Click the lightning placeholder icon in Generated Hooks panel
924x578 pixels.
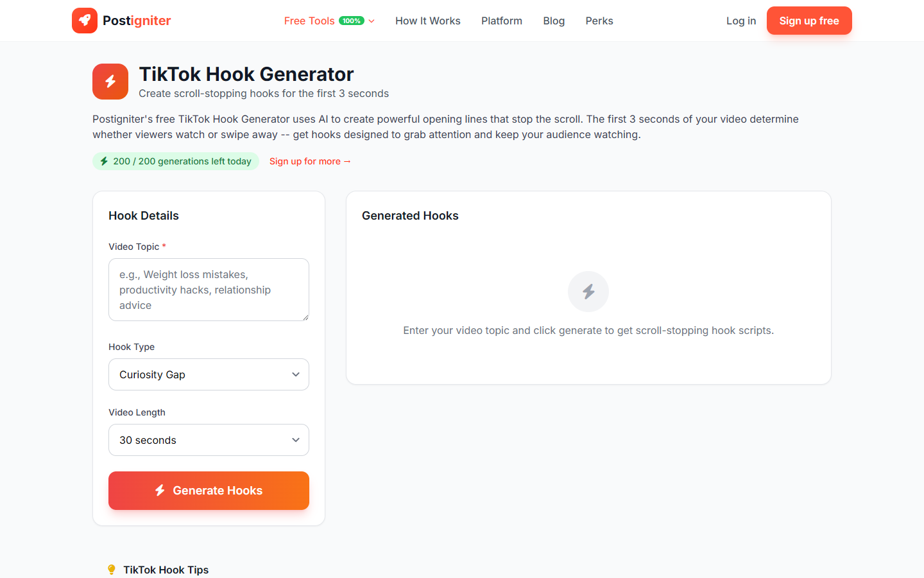click(588, 291)
